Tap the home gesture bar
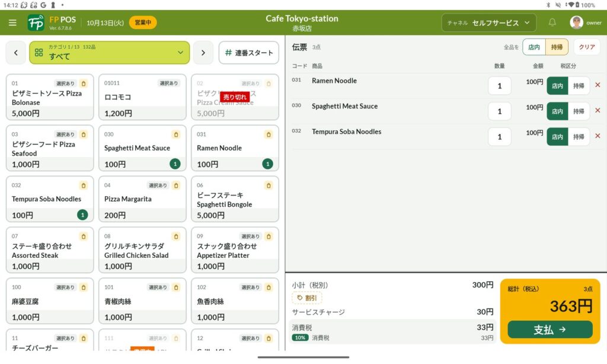The width and height of the screenshot is (607, 364). tap(303, 357)
